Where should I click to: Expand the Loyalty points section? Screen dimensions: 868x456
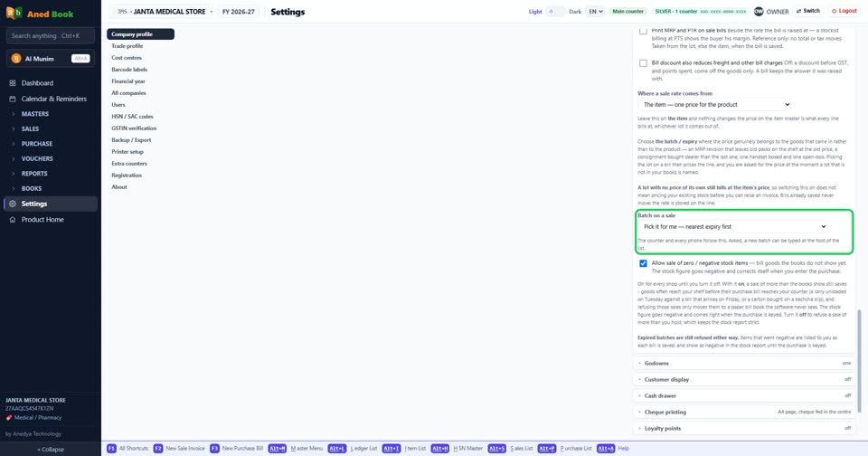(744, 428)
